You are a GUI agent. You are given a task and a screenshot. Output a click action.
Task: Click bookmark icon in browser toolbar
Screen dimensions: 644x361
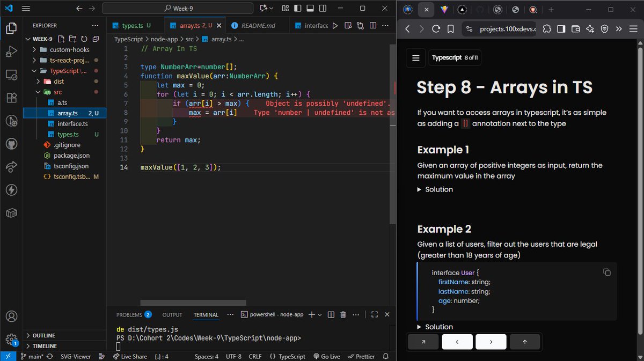(451, 29)
